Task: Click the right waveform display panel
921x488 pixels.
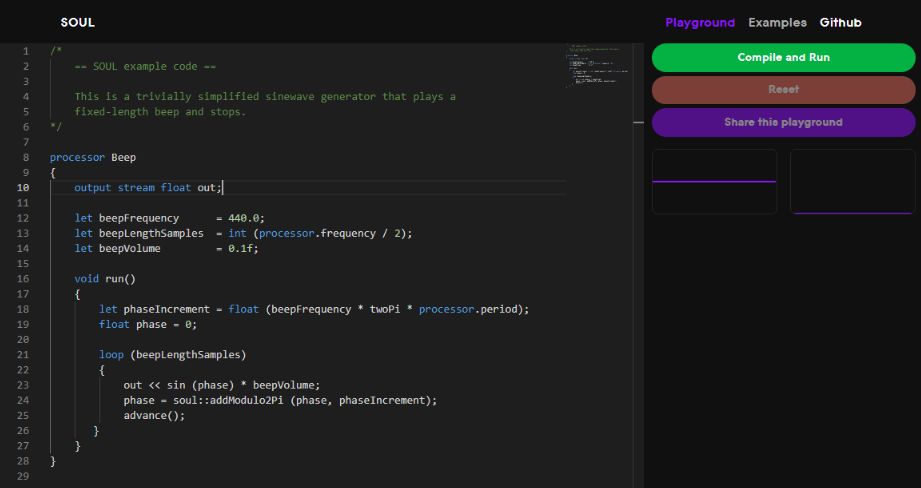Action: tap(852, 181)
